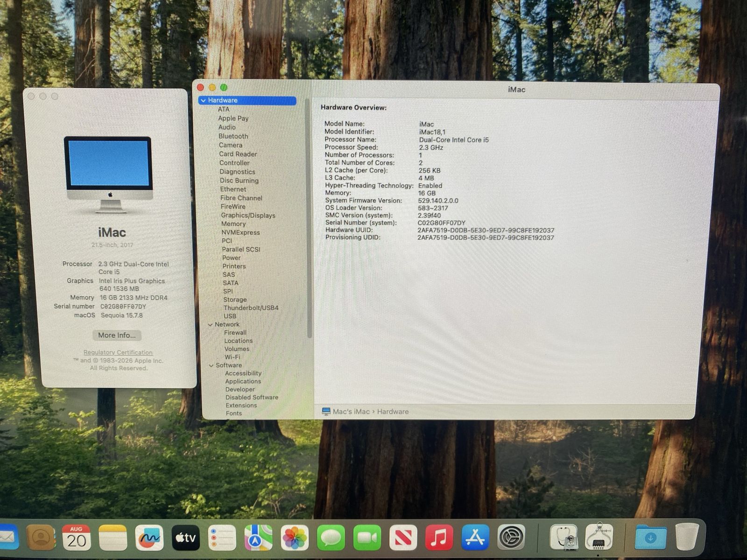747x560 pixels.
Task: Select FireWire in the sidebar
Action: tap(233, 207)
